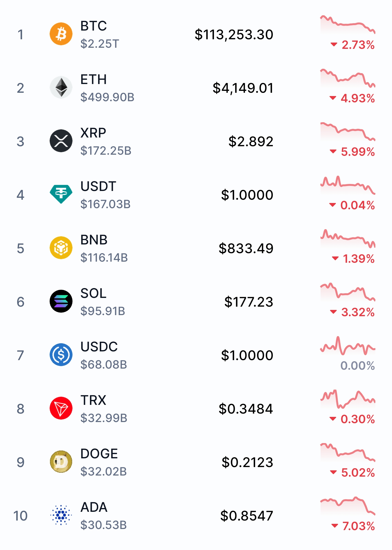Click the Ethereum diamond logo icon
392x550 pixels.
(x=61, y=87)
